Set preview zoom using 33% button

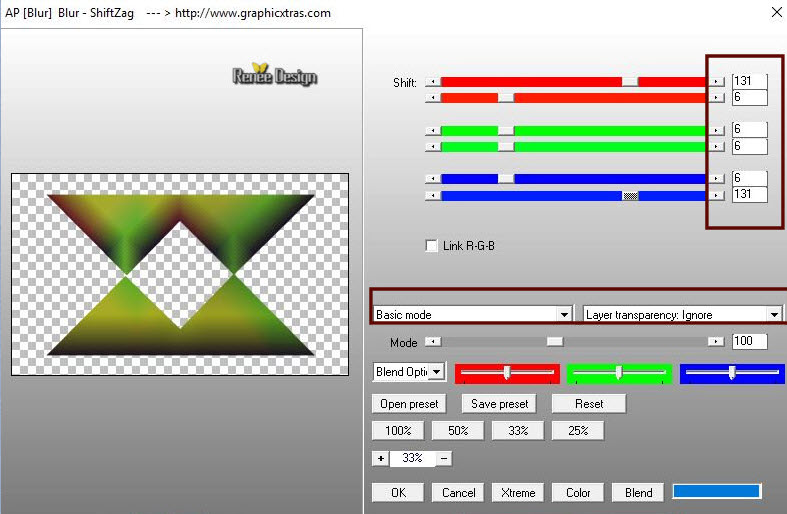coord(518,431)
